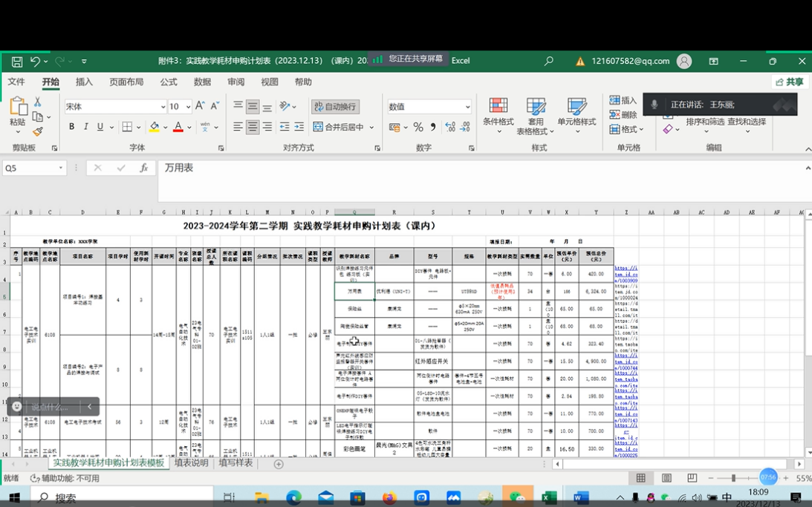The width and height of the screenshot is (812, 507).
Task: Switch to the 插入 ribbon tab
Action: (84, 82)
